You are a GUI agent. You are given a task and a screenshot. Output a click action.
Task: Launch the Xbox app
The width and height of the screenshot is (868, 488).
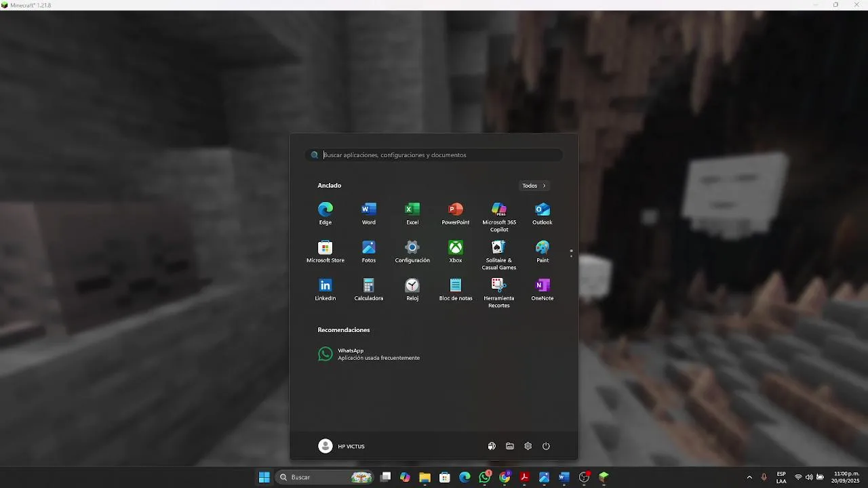(x=456, y=251)
